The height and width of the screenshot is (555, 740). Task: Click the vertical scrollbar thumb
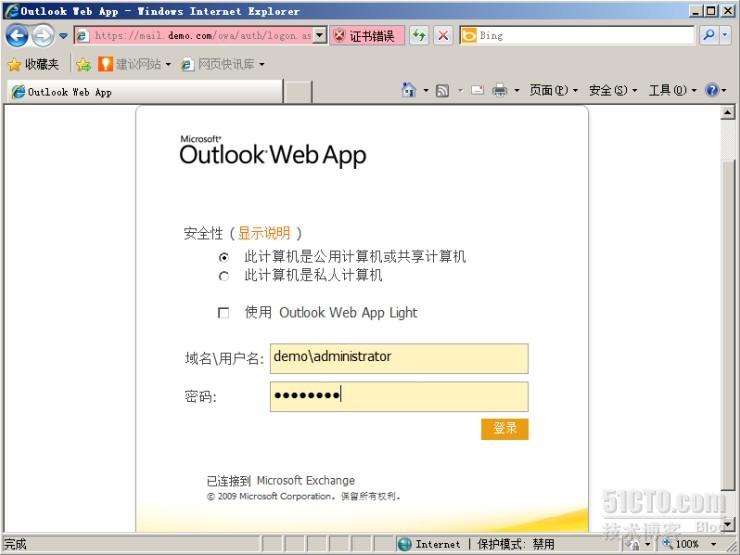(x=727, y=325)
